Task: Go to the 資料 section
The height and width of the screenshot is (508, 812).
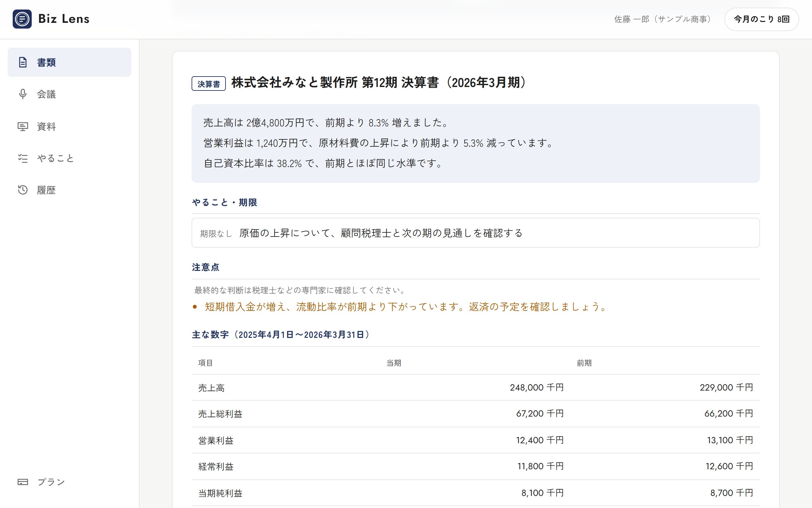Action: tap(69, 126)
